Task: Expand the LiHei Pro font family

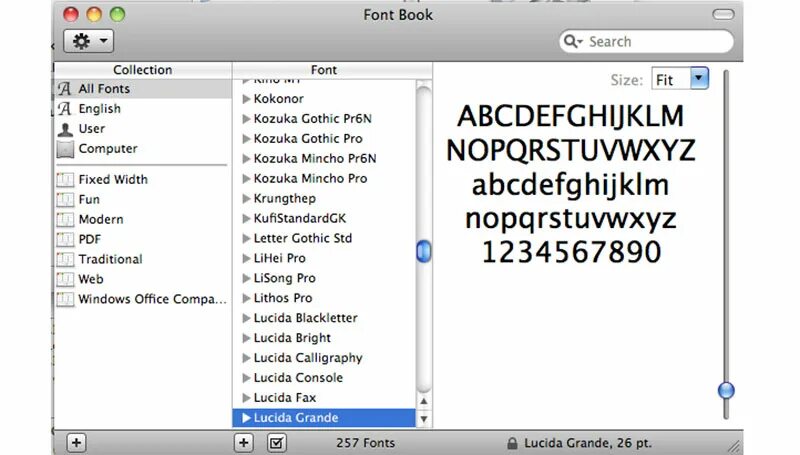Action: tap(246, 258)
